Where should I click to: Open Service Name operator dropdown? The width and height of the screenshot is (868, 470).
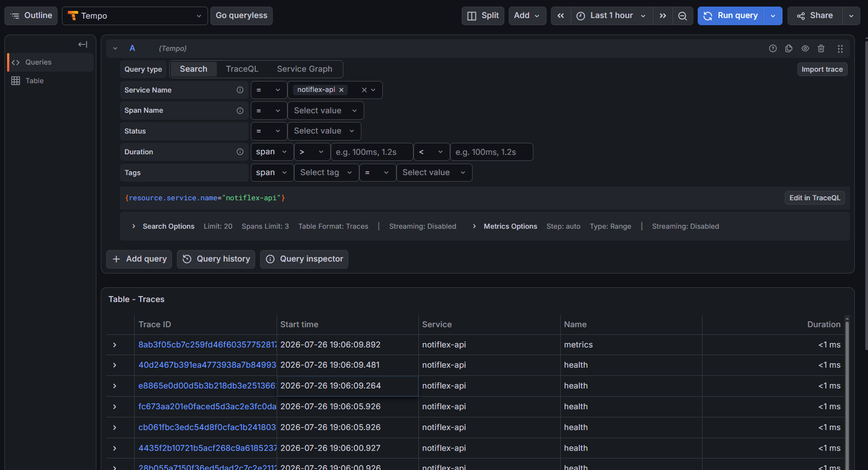pyautogui.click(x=268, y=90)
